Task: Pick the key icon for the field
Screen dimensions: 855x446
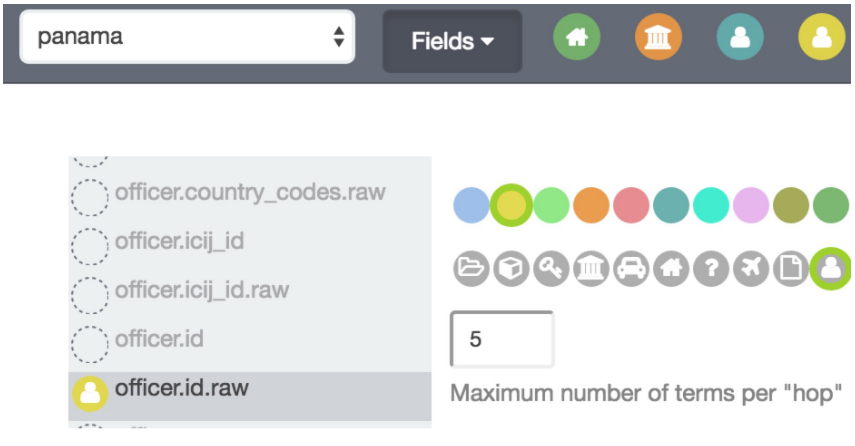Action: 550,268
